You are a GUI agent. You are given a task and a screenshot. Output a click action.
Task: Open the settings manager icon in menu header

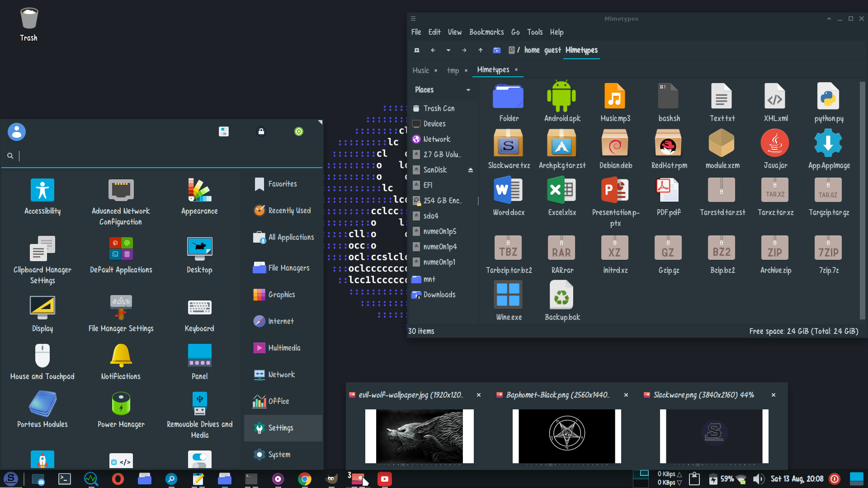tap(224, 131)
